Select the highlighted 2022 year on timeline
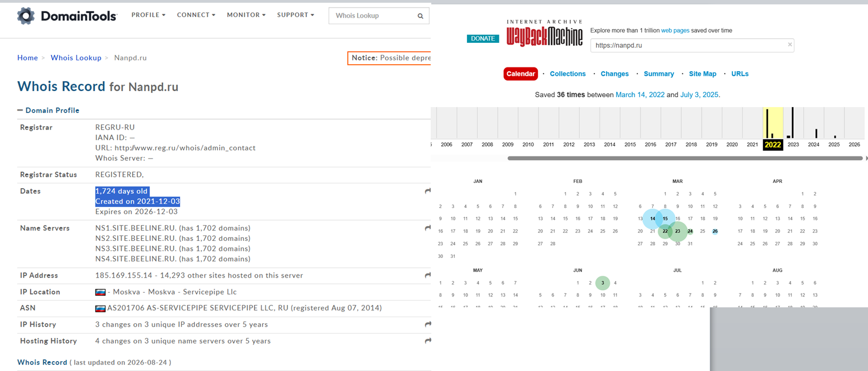 (772, 144)
